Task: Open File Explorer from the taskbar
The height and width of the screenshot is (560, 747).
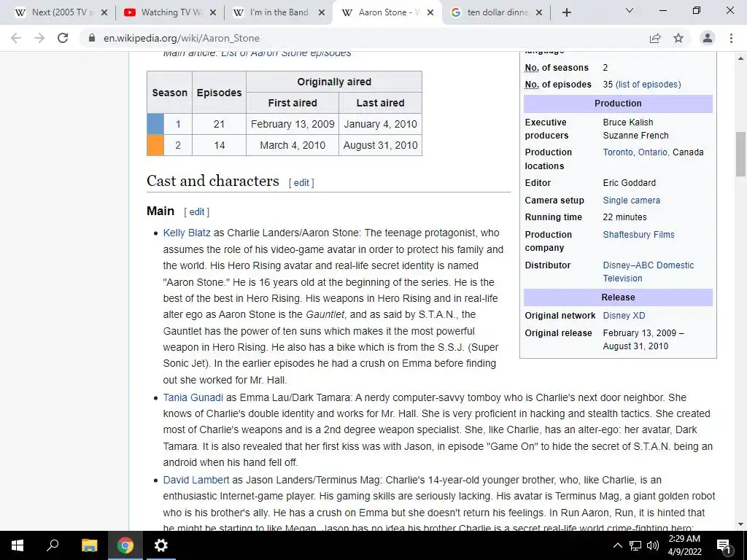Action: (89, 545)
